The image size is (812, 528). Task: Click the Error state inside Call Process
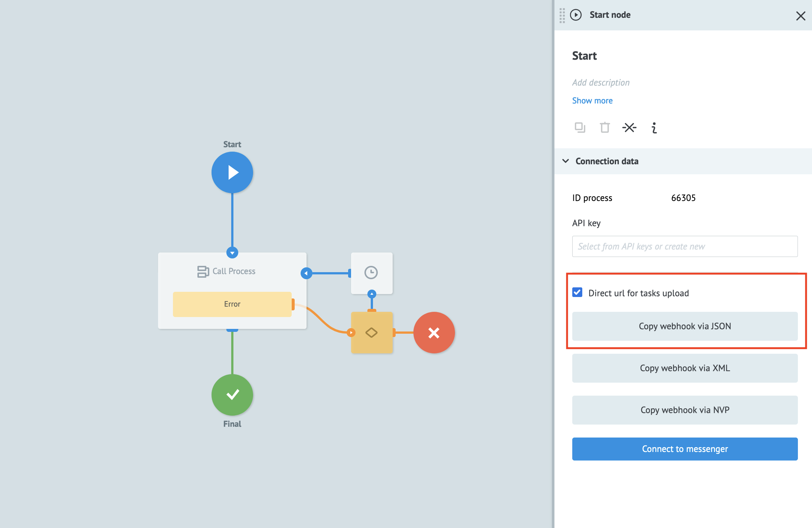click(x=232, y=304)
